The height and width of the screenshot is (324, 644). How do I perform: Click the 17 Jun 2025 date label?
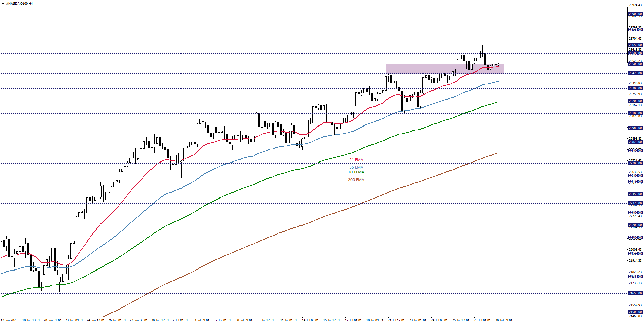9,320
